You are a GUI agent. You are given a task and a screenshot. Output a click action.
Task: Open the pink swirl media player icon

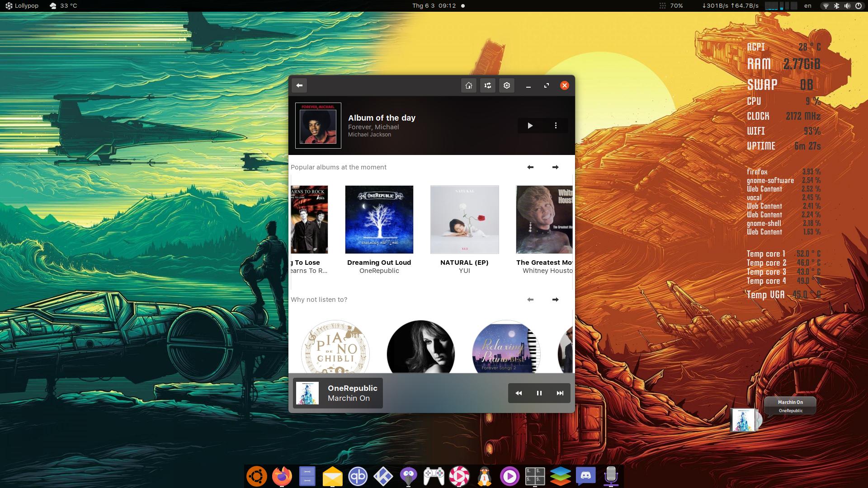click(459, 476)
